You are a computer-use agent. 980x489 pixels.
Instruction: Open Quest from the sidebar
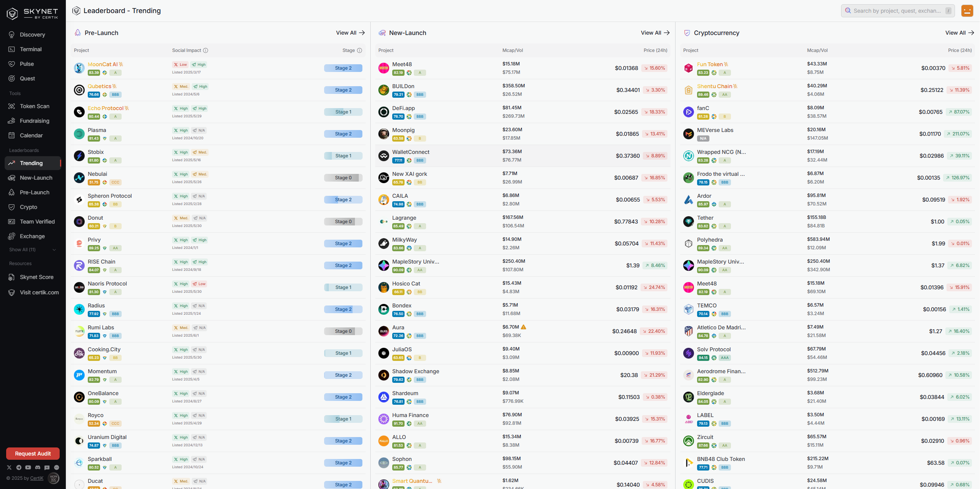[33, 78]
